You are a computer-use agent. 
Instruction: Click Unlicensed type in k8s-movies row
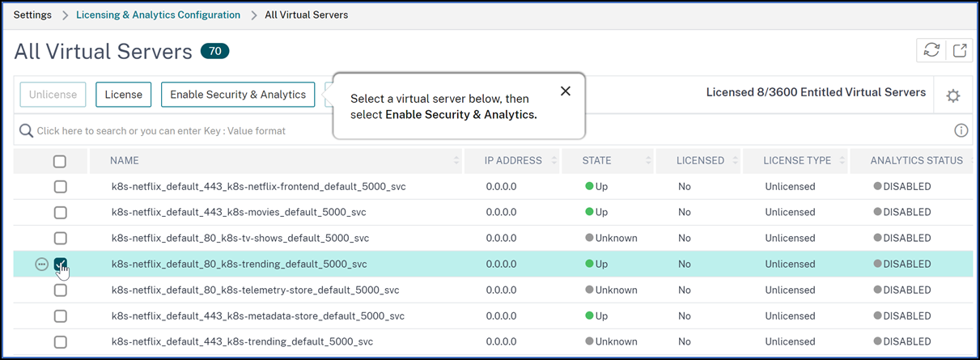coord(790,213)
